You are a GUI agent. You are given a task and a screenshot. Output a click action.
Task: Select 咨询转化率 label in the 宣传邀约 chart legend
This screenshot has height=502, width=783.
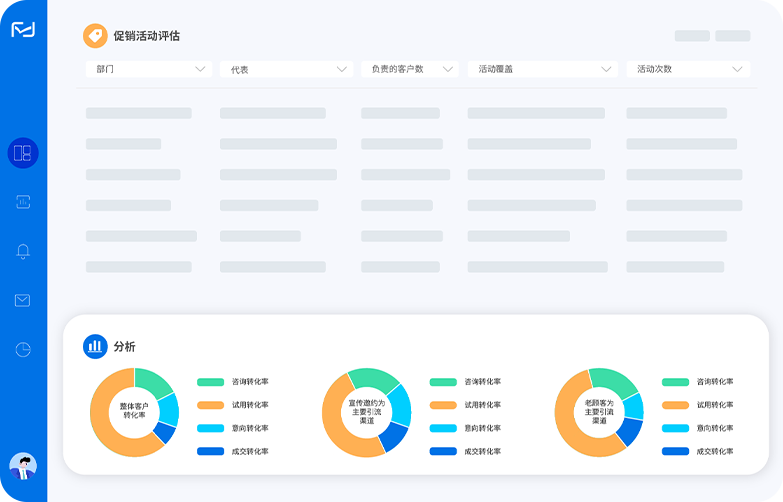coord(482,382)
